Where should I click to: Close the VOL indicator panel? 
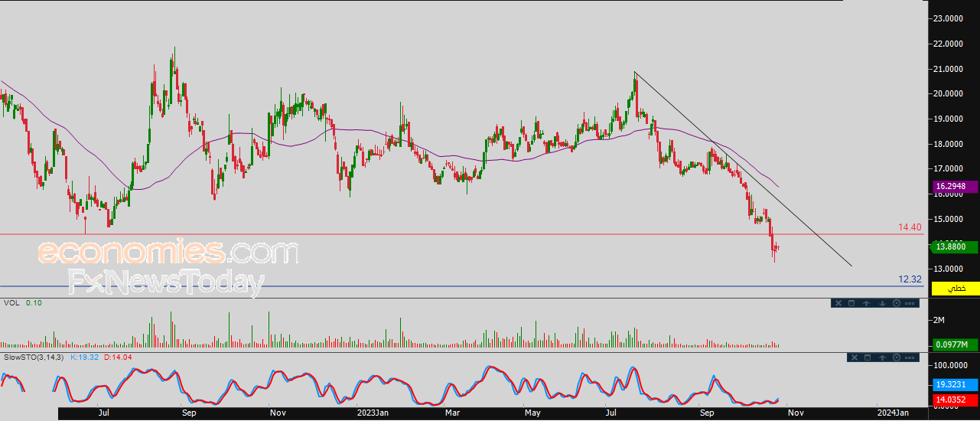tap(838, 303)
